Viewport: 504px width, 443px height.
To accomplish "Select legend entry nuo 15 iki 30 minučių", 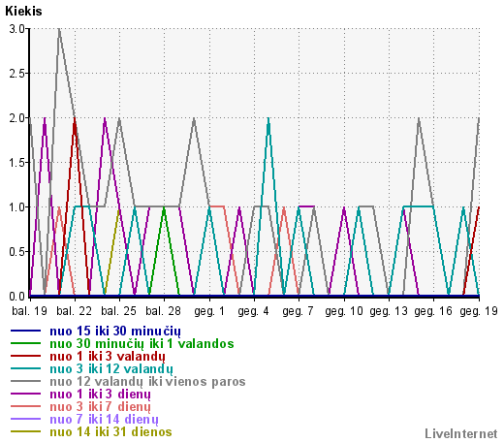I will click(115, 332).
